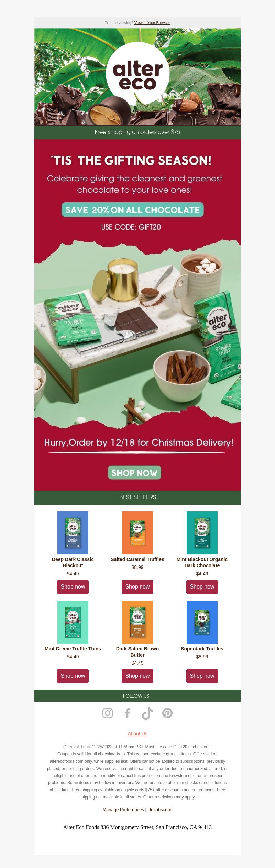Image resolution: width=275 pixels, height=868 pixels.
Task: Click the Save 20% on all chocolate banner
Action: [133, 210]
